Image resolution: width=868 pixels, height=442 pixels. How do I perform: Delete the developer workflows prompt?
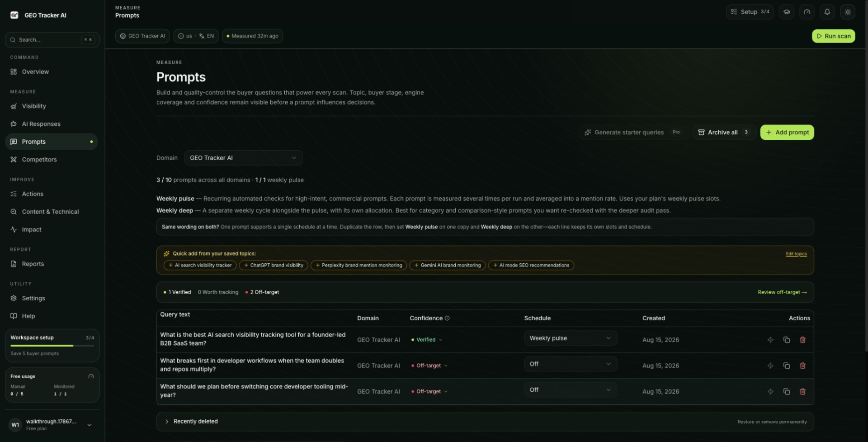(803, 366)
